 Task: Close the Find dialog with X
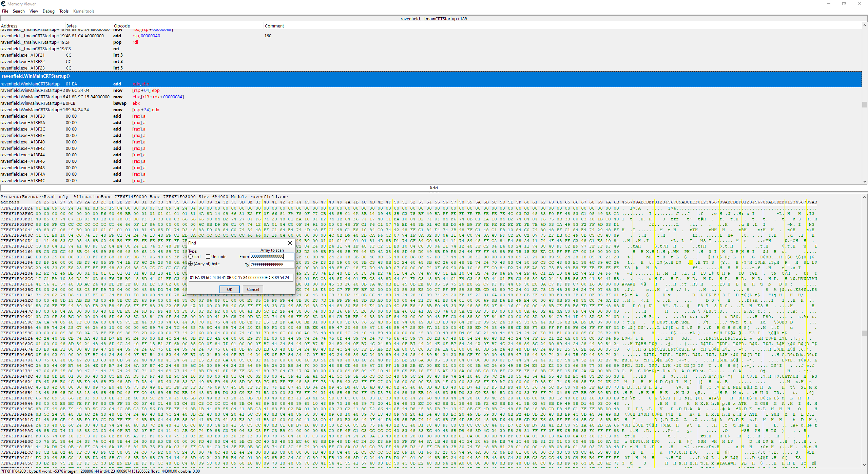(290, 243)
